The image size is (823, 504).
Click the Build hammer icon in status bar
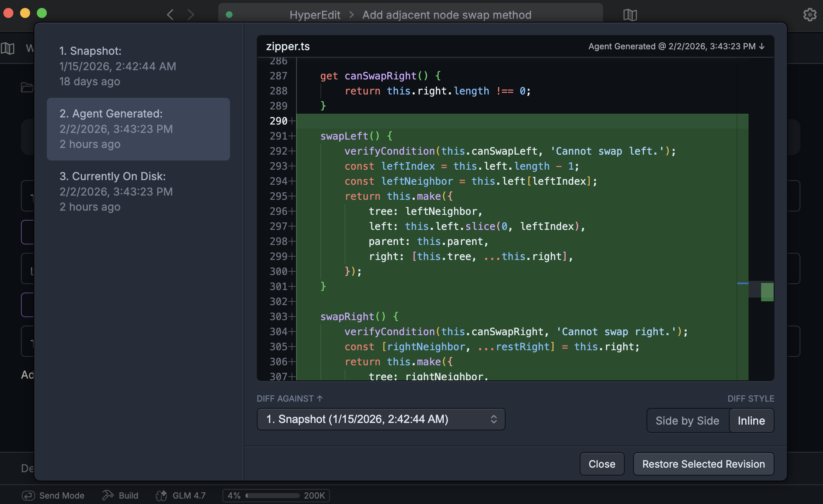107,495
